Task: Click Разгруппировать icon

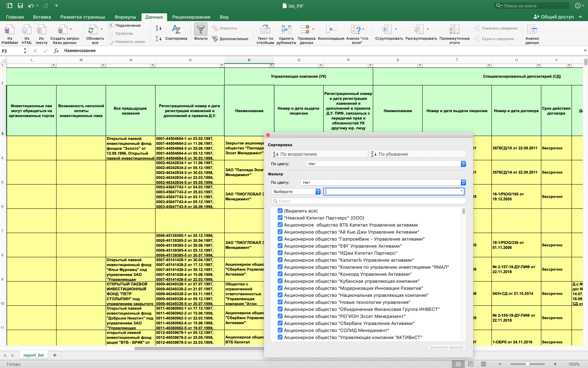Action: [419, 29]
